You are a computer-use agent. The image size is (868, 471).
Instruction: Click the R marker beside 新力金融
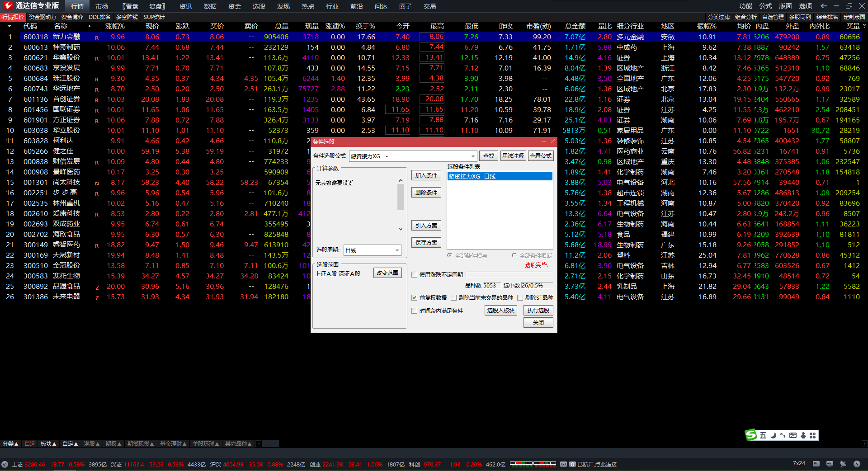pos(97,38)
